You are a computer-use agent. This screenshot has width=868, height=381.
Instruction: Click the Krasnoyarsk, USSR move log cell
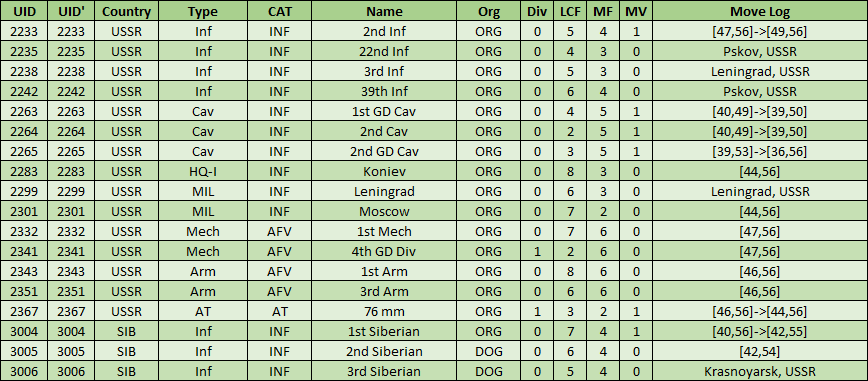coord(760,371)
